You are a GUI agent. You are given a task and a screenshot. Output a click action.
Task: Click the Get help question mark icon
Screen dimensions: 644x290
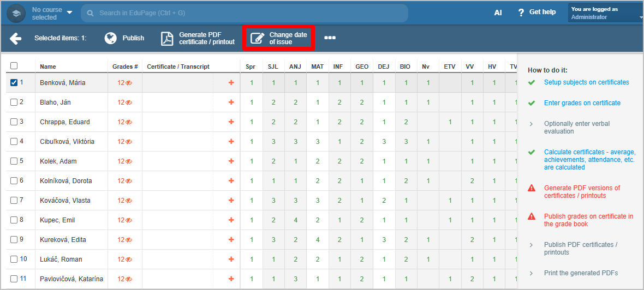tap(521, 13)
